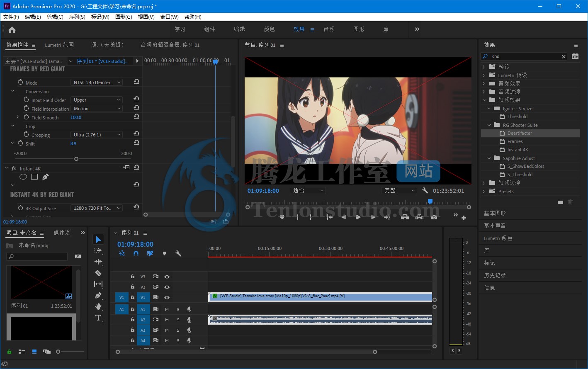Play the program monitor
The image size is (588, 369).
point(358,217)
